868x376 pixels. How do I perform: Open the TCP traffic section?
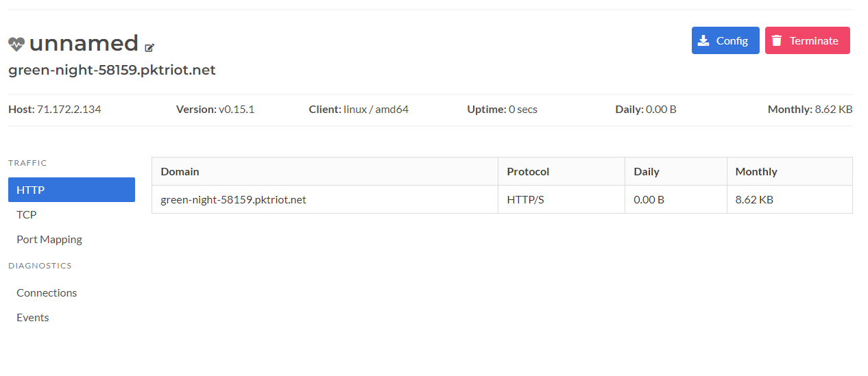pyautogui.click(x=27, y=214)
